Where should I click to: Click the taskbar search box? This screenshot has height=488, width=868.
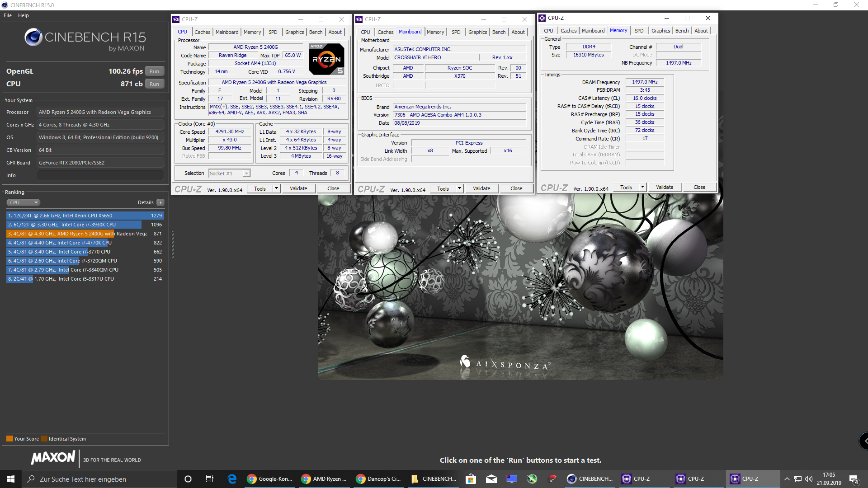99,479
